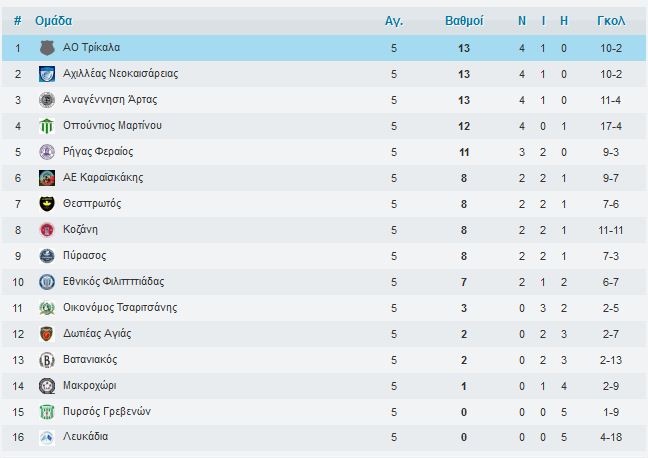
Task: Click the Πυρσός Γρεβενών green crest
Action: tap(46, 412)
